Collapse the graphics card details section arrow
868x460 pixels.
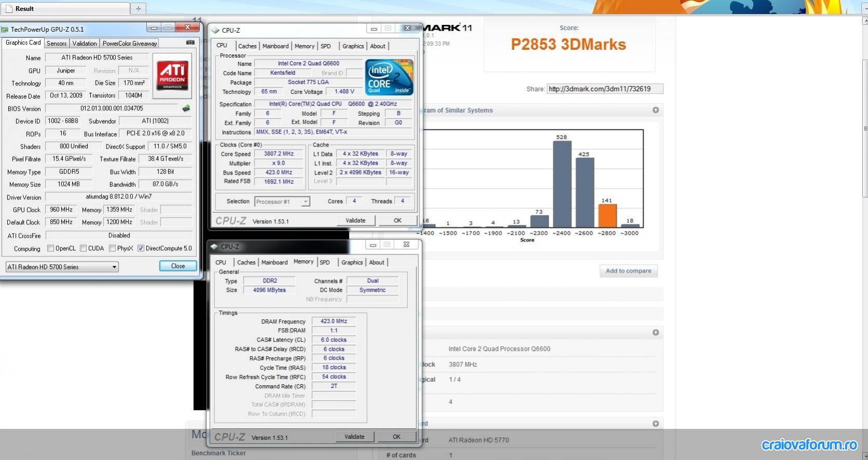(x=656, y=424)
